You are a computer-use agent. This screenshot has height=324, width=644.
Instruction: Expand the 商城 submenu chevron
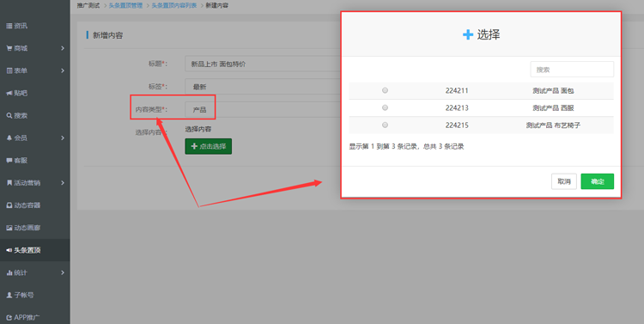[63, 48]
